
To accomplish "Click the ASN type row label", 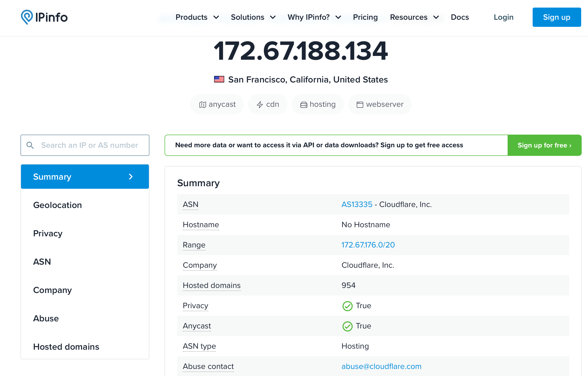I will tap(199, 346).
